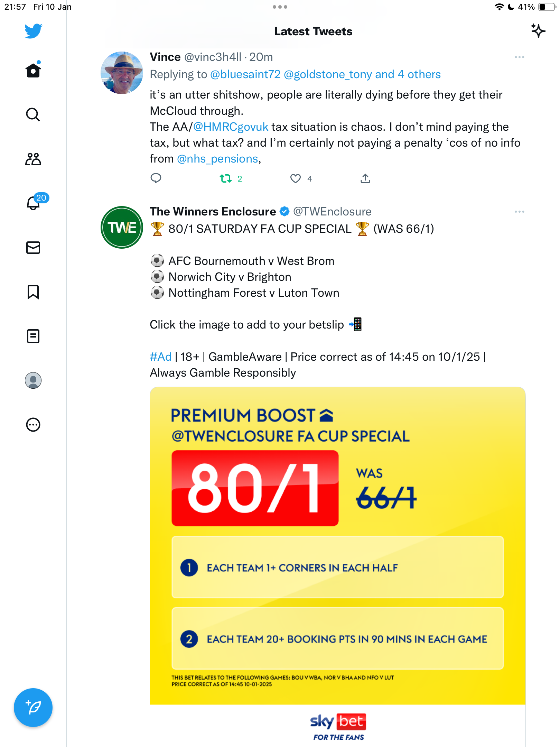Viewport: 560px width, 747px height.
Task: Open Lists icon in sidebar
Action: click(x=33, y=336)
